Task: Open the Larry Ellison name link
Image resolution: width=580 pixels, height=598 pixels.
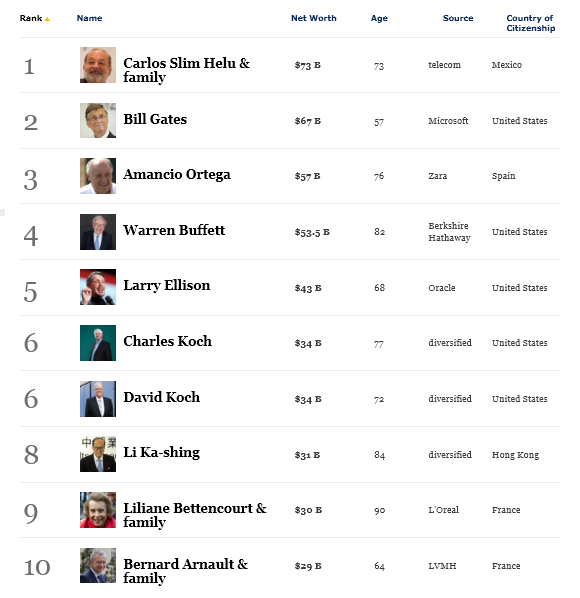Action: pos(167,286)
